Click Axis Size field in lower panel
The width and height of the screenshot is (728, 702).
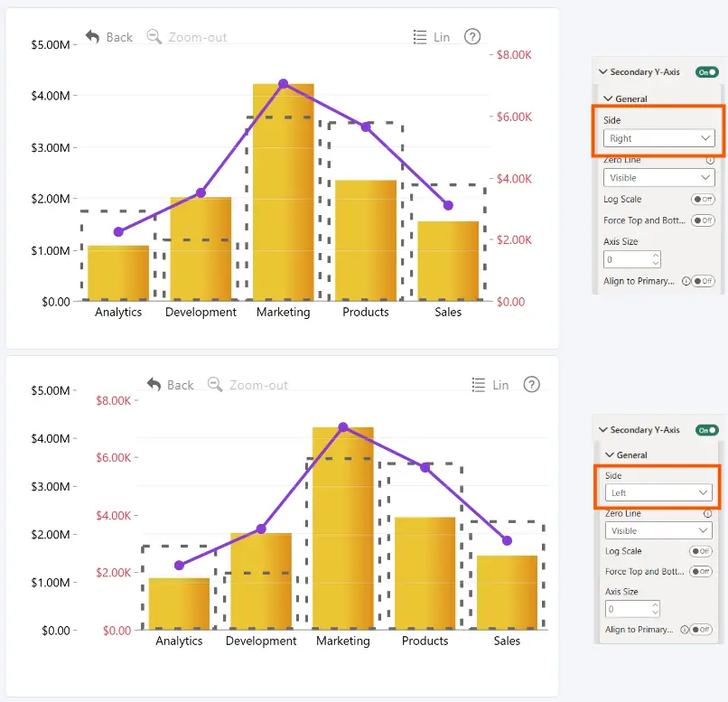pos(632,609)
